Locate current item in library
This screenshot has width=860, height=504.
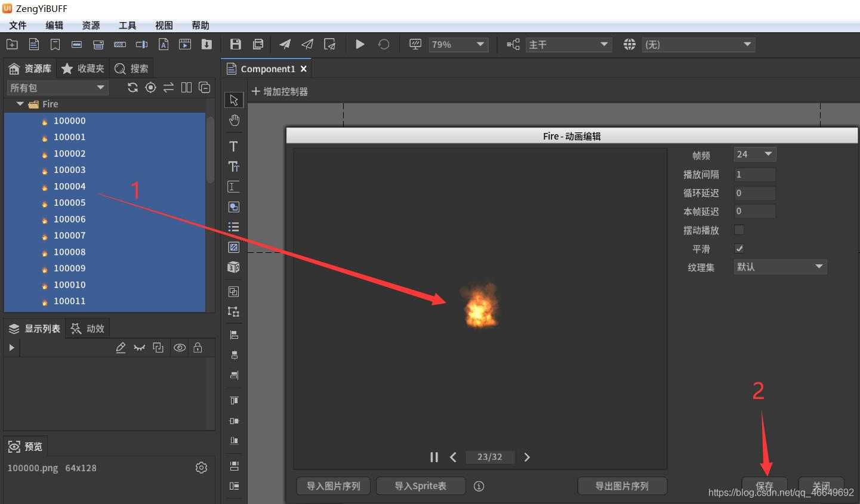point(150,88)
